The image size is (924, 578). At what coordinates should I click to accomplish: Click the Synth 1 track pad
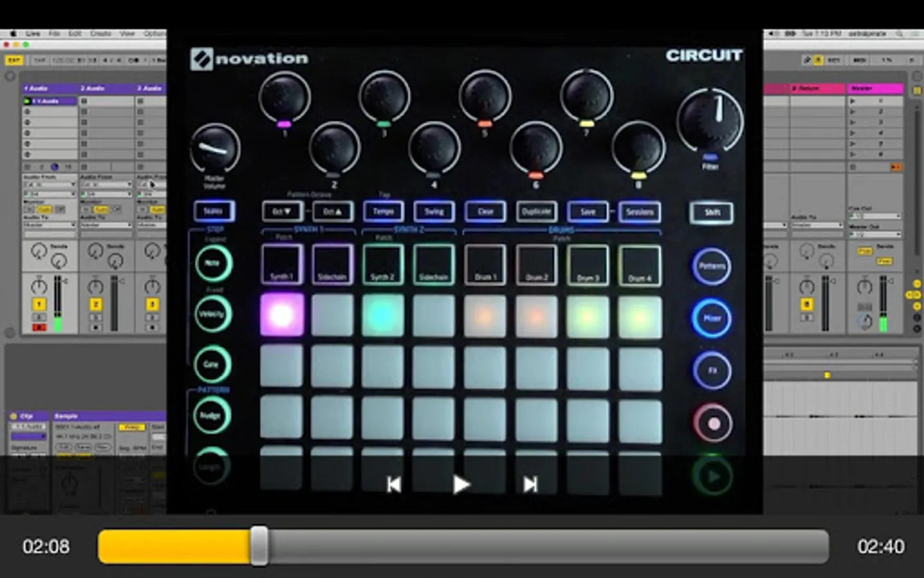coord(282,264)
